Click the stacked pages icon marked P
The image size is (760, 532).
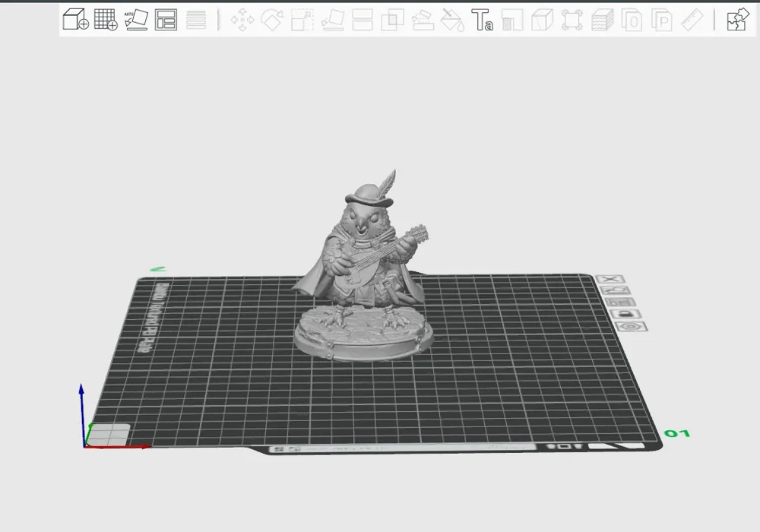coord(662,20)
